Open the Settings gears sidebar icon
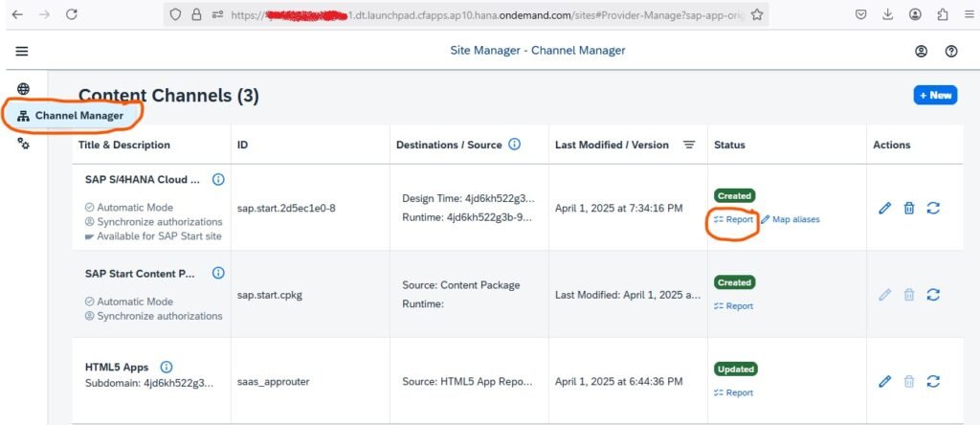The width and height of the screenshot is (980, 425). click(x=24, y=144)
